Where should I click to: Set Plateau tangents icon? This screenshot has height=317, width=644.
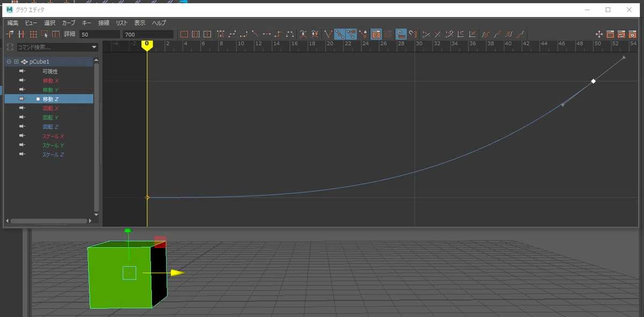[x=290, y=34]
